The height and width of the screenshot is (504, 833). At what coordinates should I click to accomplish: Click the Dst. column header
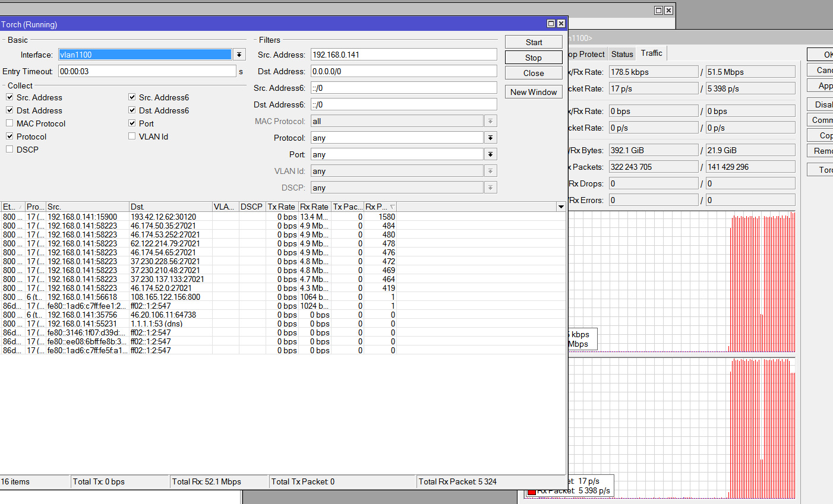point(170,207)
